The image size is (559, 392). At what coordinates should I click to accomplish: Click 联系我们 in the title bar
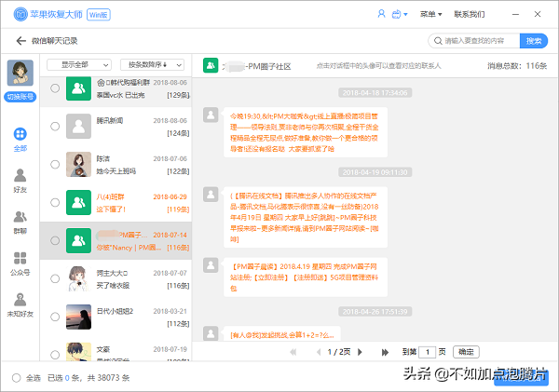click(x=469, y=14)
